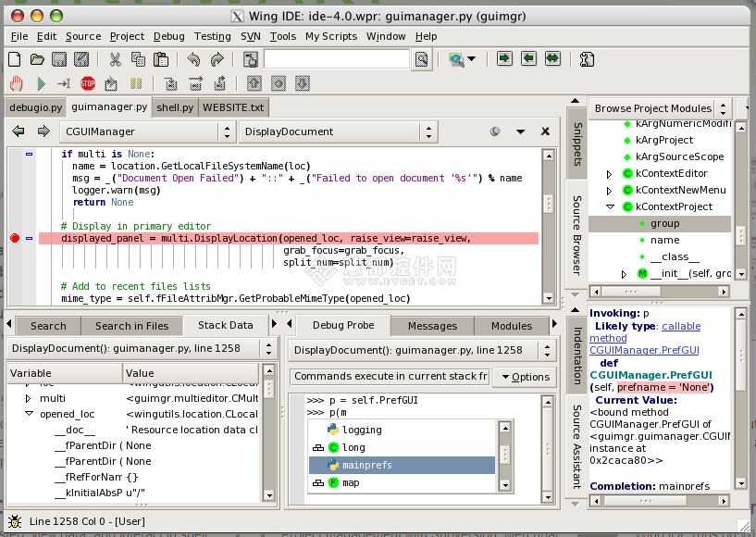Expand the multi variable row
Screen dimensions: 756x537
tap(28, 398)
